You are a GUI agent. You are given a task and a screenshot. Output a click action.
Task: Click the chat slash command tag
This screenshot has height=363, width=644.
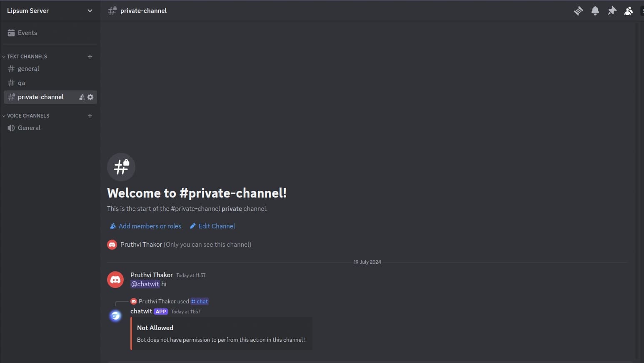click(x=200, y=301)
